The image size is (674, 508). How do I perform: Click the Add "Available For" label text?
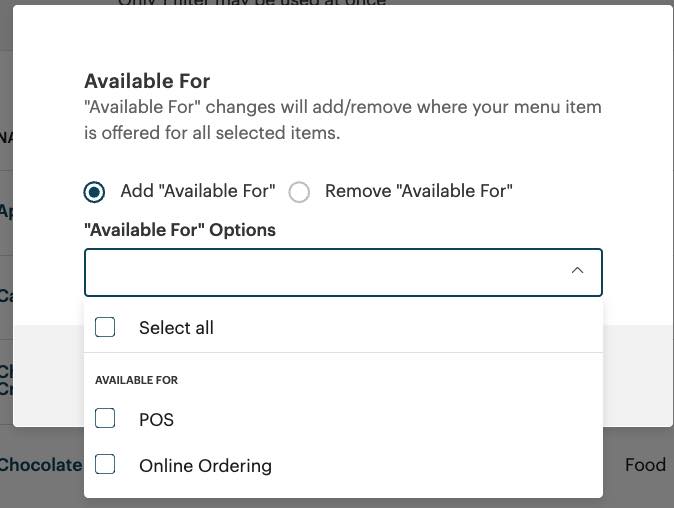click(x=197, y=191)
